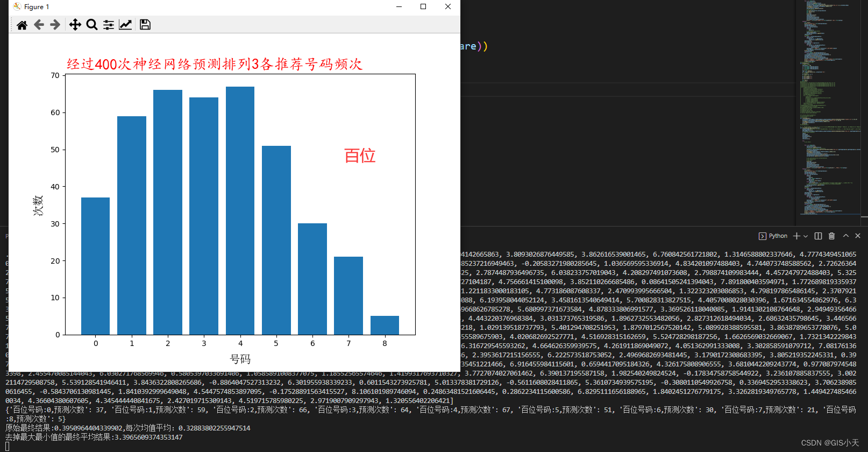Open the edit axis and curve parameters tool
The height and width of the screenshot is (452, 868).
[x=125, y=25]
